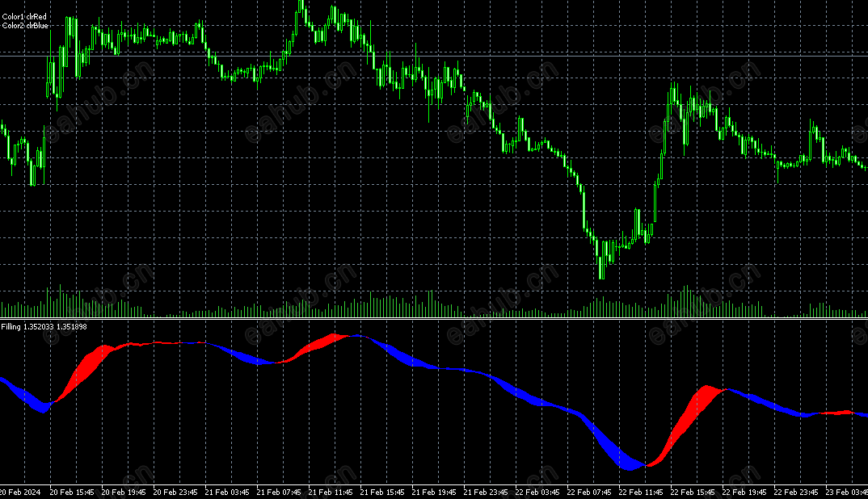Click the '21 Feb 23:45' time axis label

486,493
